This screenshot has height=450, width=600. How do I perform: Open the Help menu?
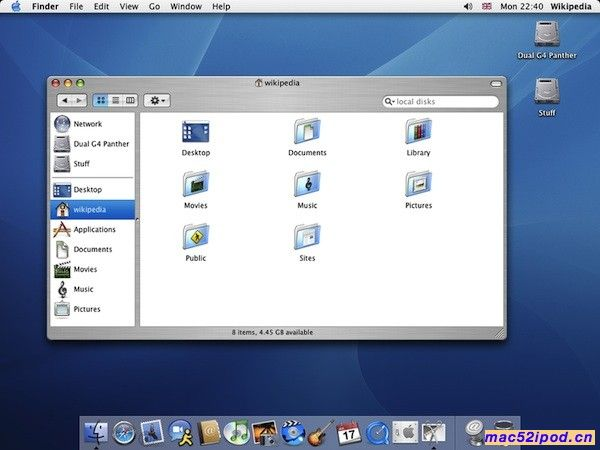[221, 7]
